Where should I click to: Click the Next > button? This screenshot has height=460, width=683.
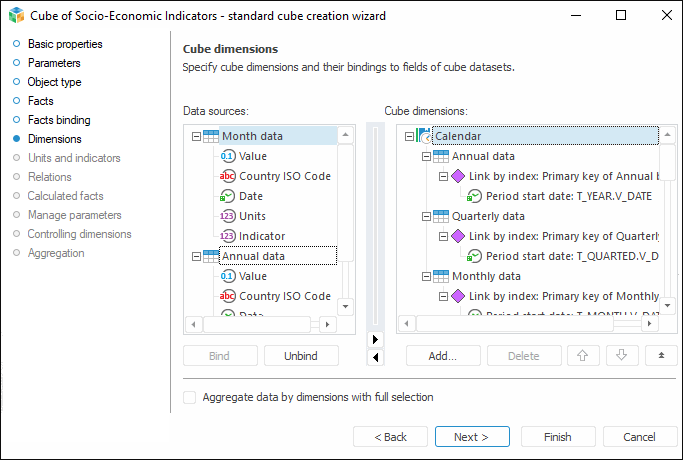[472, 437]
